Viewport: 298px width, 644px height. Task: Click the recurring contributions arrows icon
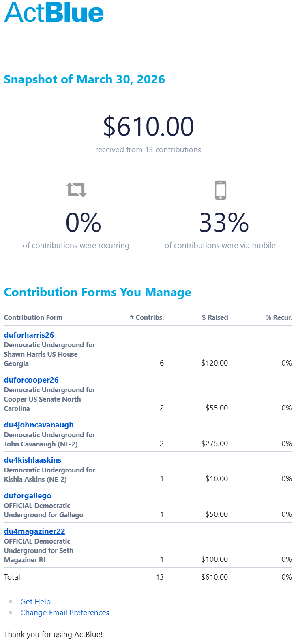tap(76, 189)
